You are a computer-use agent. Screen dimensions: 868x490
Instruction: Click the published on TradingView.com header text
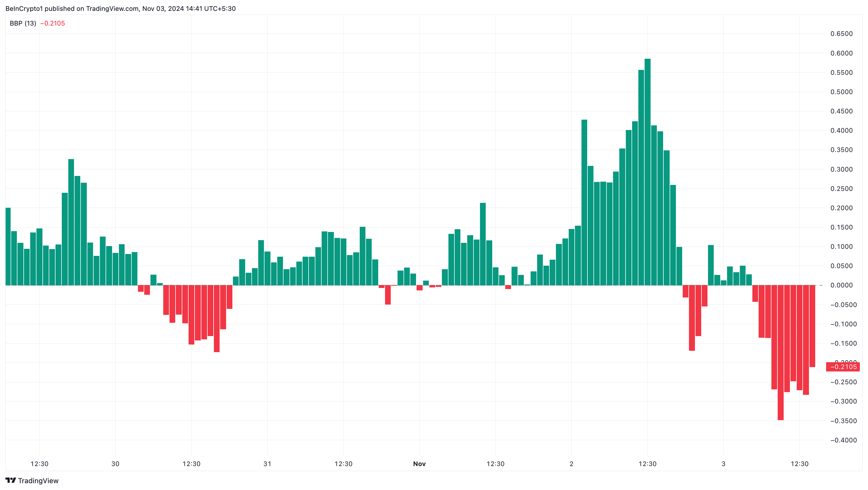[x=120, y=8]
